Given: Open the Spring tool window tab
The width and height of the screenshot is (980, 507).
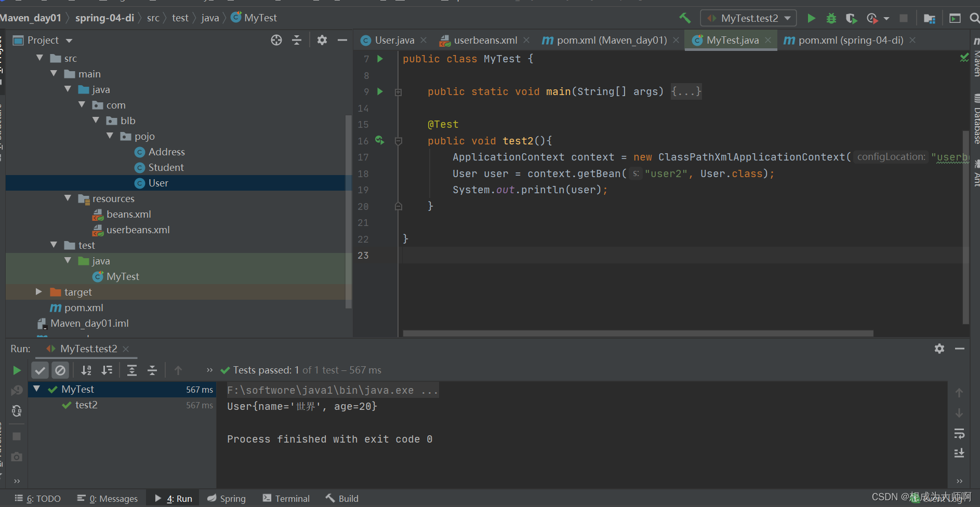Looking at the screenshot, I should [227, 498].
